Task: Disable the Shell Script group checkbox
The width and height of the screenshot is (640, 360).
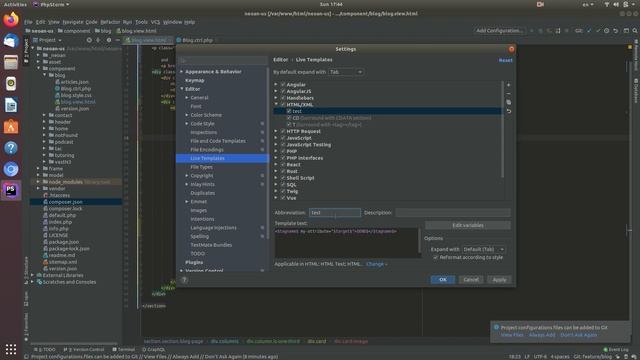Action: click(x=283, y=178)
